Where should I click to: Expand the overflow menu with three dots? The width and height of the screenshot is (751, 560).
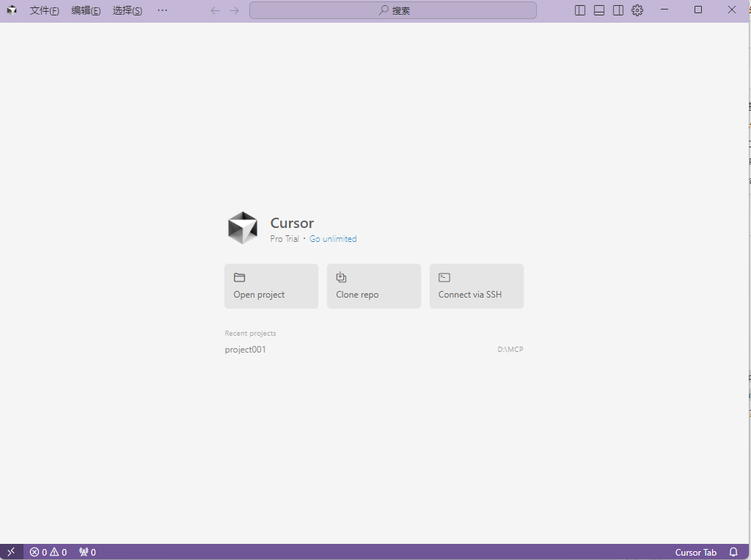[x=162, y=10]
